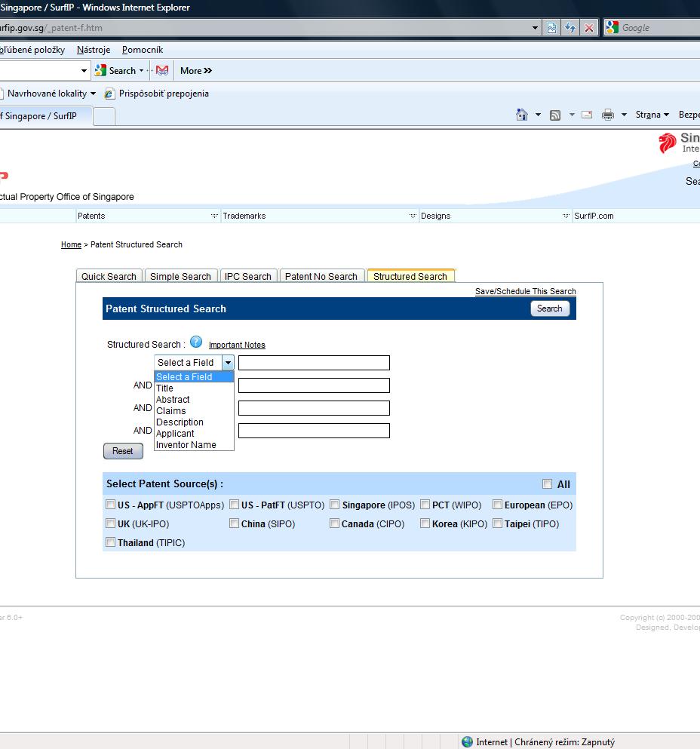Click the Compatibility View icon in address bar
This screenshot has height=749, width=700.
551,28
